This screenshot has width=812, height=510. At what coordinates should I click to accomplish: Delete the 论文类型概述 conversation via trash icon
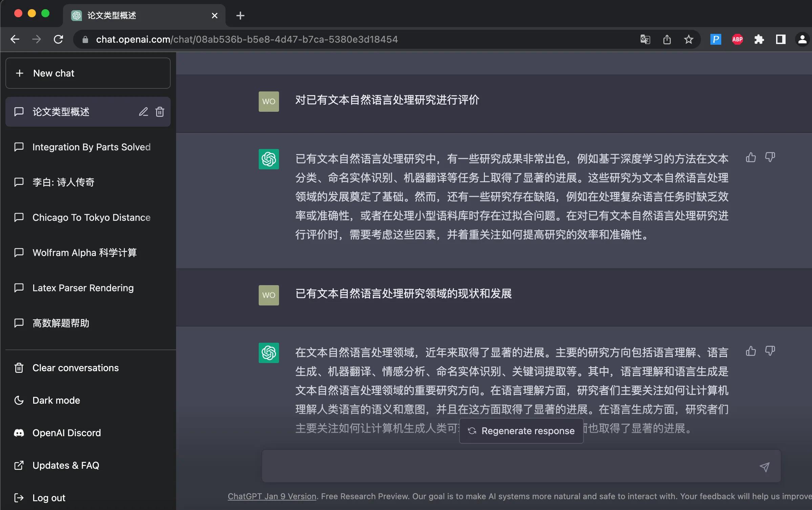tap(159, 112)
